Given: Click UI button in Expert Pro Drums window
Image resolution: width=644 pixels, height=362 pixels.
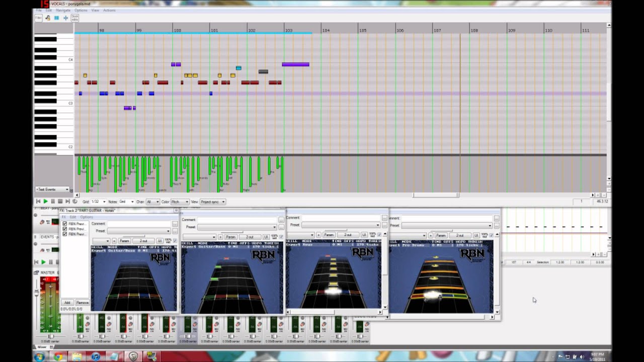Looking at the screenshot, I should (x=475, y=235).
